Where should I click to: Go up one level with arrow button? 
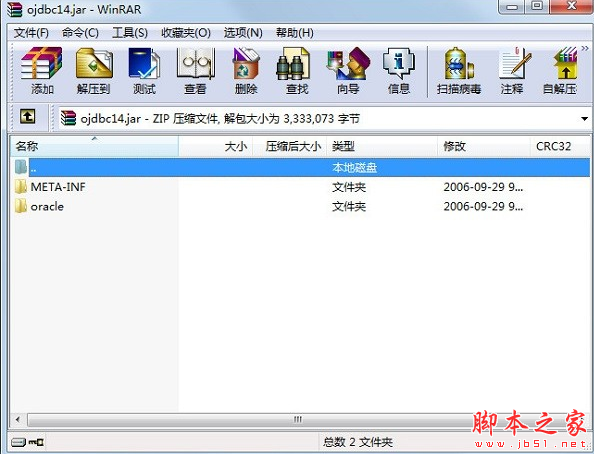[28, 117]
